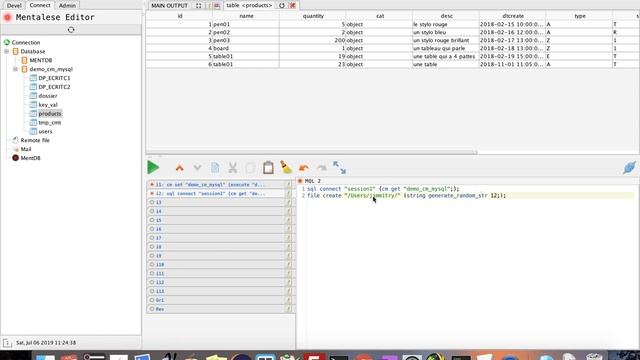Screen dimensions: 640x360
Task: Click the pencil edit icon on row Ori
Action: (289, 300)
